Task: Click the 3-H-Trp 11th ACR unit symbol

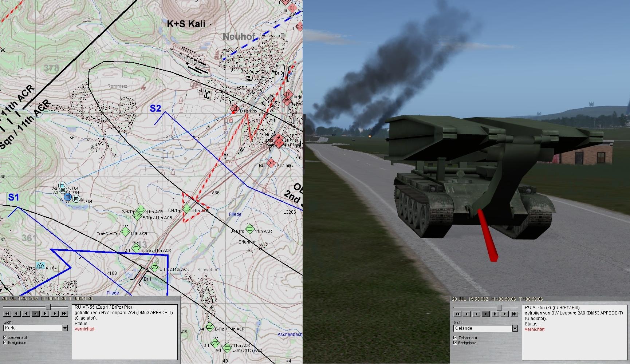Action: (249, 229)
